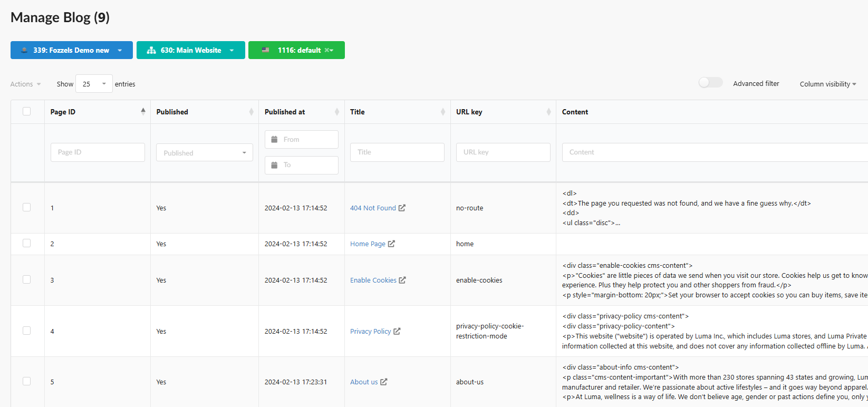868x407 pixels.
Task: Tick the select-all checkbox in table header
Action: tap(27, 111)
